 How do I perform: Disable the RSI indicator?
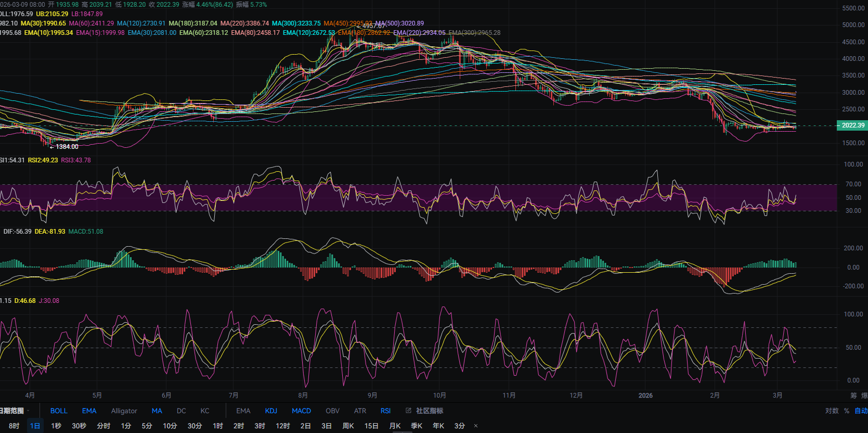click(385, 411)
